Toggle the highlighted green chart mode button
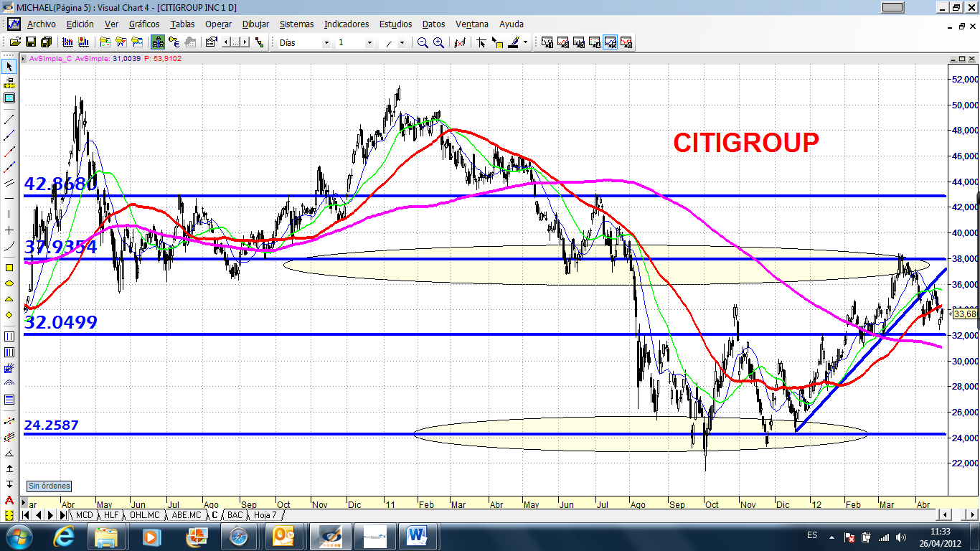The width and height of the screenshot is (980, 551). (157, 42)
